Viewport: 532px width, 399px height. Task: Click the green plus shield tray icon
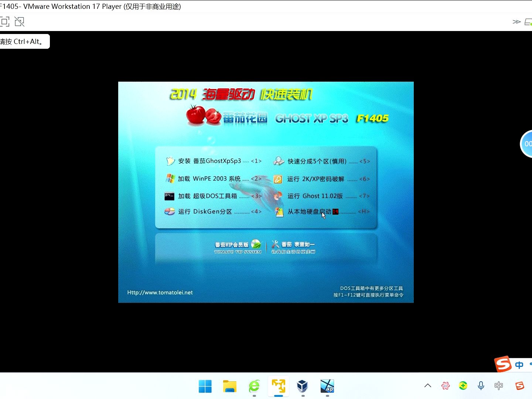(463, 386)
